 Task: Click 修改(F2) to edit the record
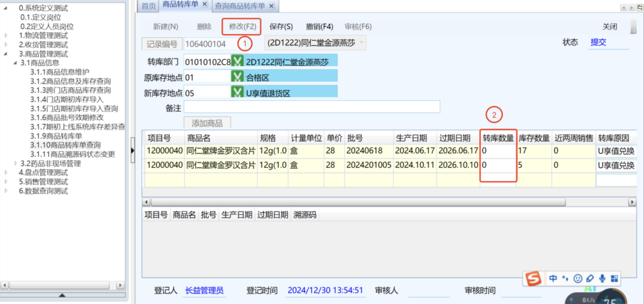coord(242,26)
